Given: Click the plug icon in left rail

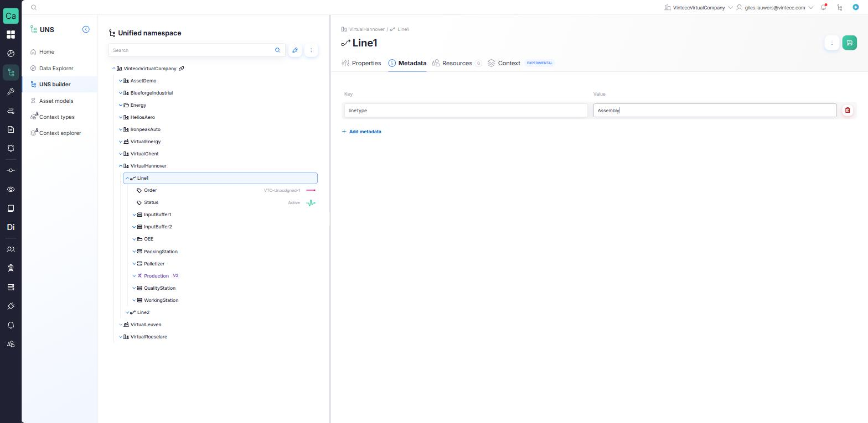Looking at the screenshot, I should click(11, 306).
